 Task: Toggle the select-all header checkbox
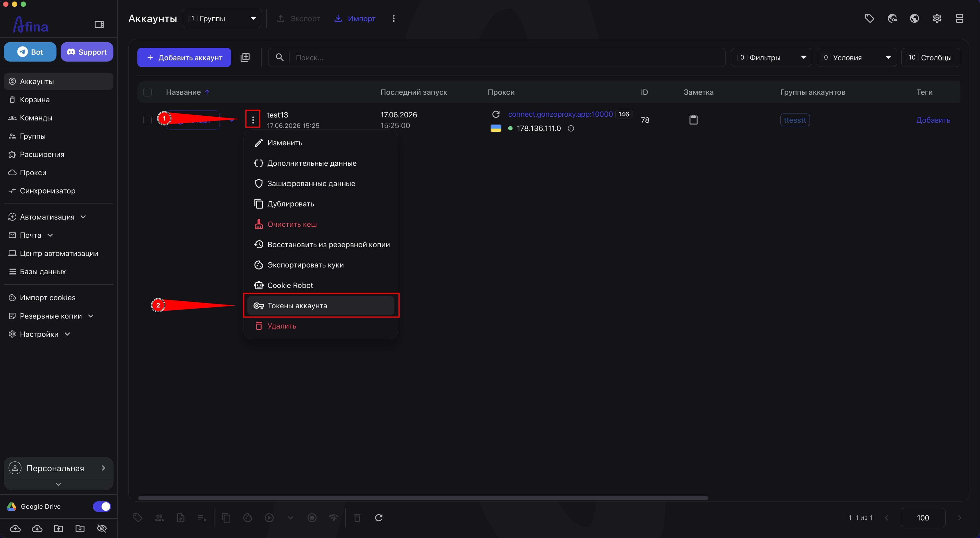pyautogui.click(x=147, y=92)
